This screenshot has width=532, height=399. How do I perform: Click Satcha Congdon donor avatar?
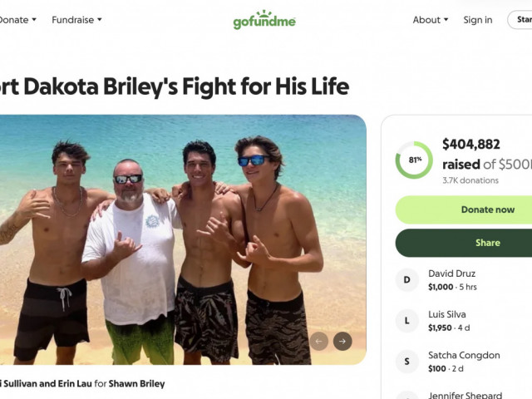(x=406, y=362)
